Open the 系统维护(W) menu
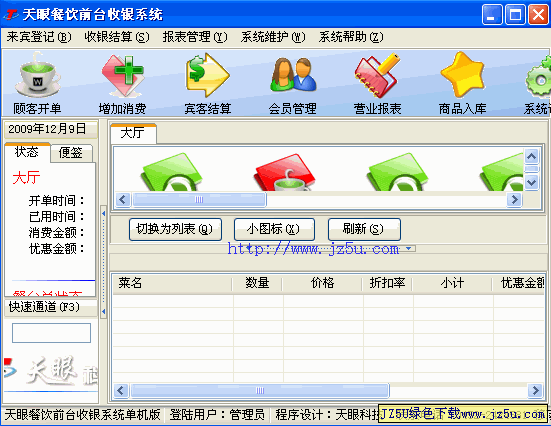 click(273, 37)
